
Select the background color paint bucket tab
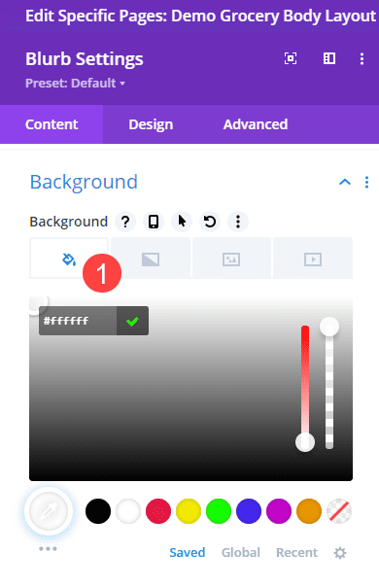pyautogui.click(x=69, y=259)
